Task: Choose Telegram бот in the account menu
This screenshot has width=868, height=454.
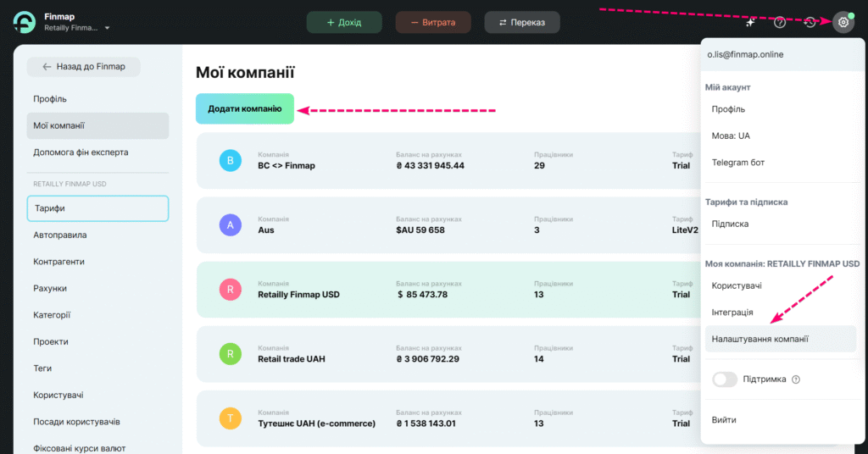Action: 739,163
